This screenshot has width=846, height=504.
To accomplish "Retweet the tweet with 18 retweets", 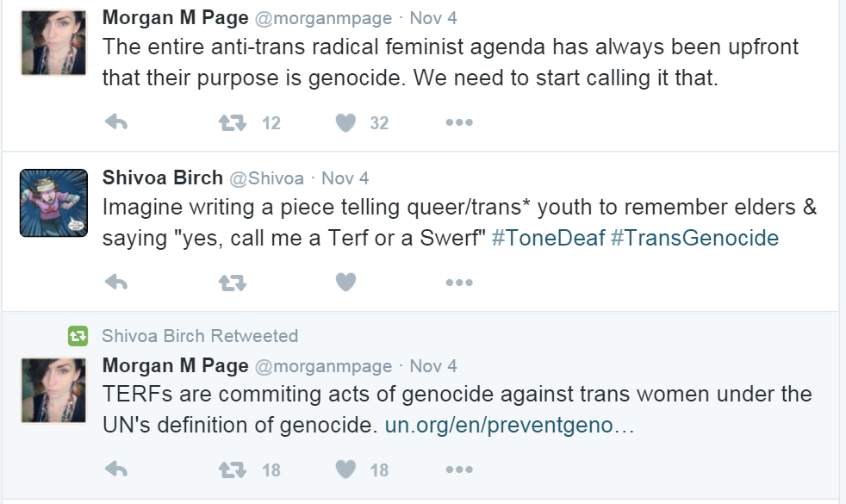I will click(232, 469).
